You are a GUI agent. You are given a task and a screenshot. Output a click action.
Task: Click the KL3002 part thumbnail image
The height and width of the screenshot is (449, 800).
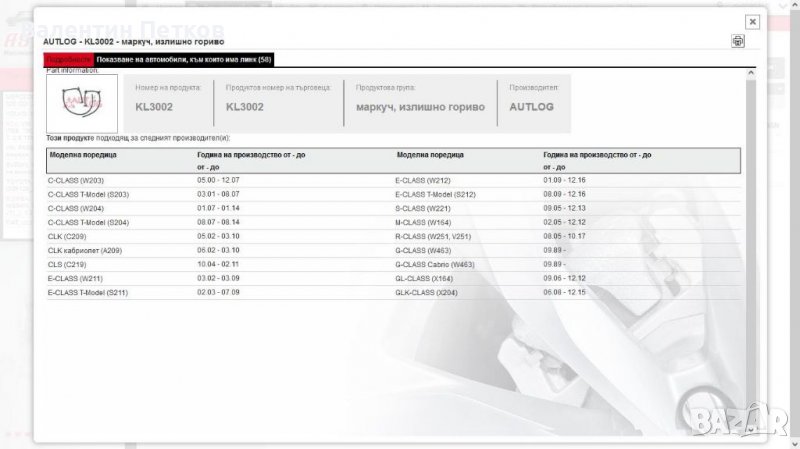[x=82, y=104]
